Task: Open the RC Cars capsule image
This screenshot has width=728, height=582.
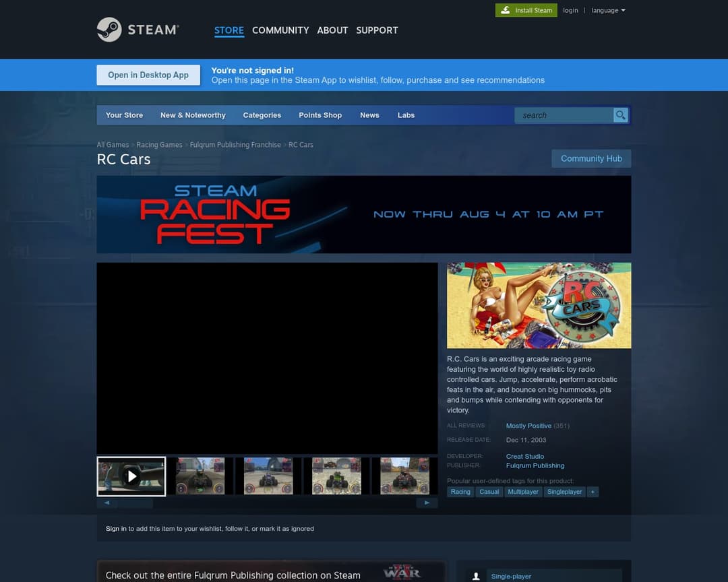Action: click(x=539, y=305)
